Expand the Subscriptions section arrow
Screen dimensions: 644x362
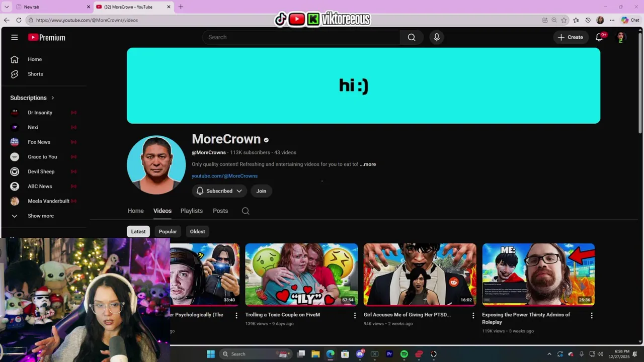[52, 98]
